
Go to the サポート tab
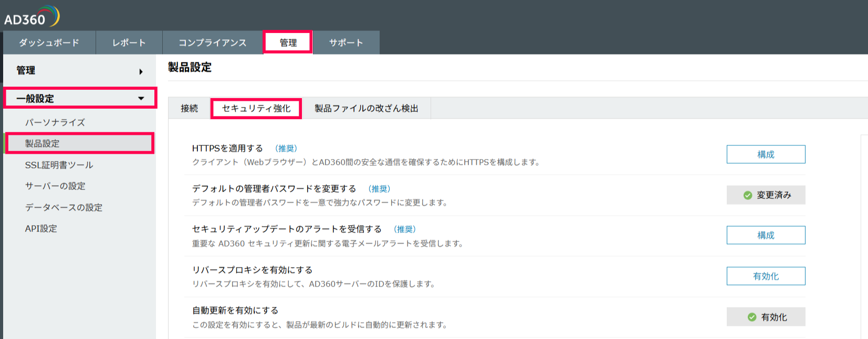pyautogui.click(x=346, y=43)
